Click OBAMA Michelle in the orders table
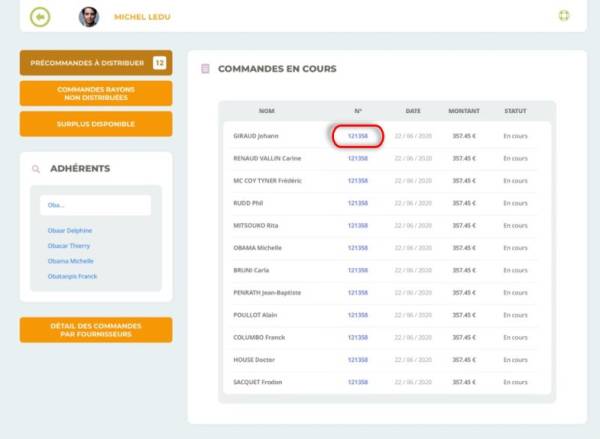 [x=258, y=248]
